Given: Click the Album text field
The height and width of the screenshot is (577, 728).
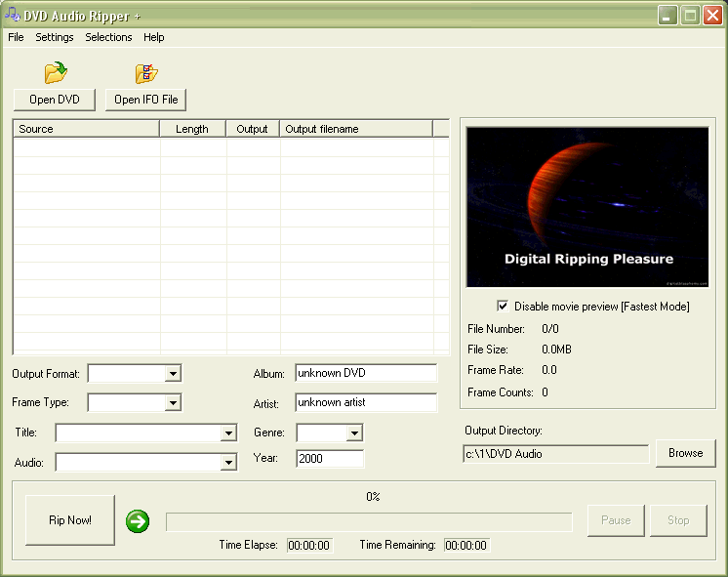Looking at the screenshot, I should (366, 373).
